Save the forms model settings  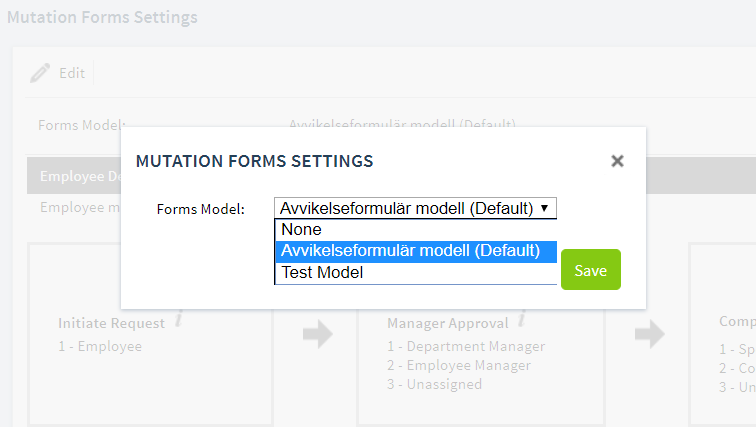pos(591,269)
